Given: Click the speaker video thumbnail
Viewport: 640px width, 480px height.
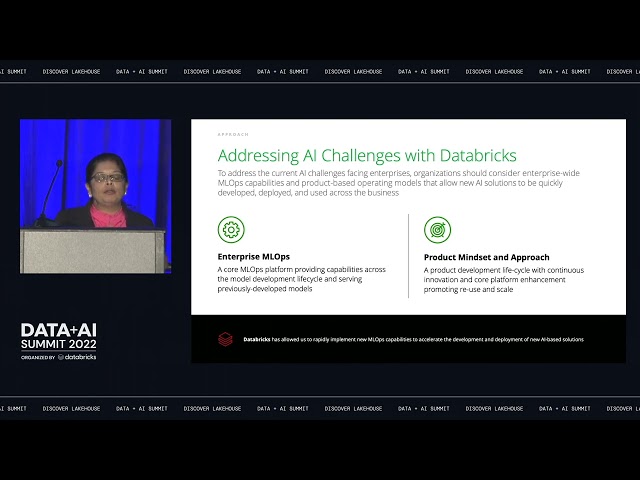Looking at the screenshot, I should (x=96, y=196).
